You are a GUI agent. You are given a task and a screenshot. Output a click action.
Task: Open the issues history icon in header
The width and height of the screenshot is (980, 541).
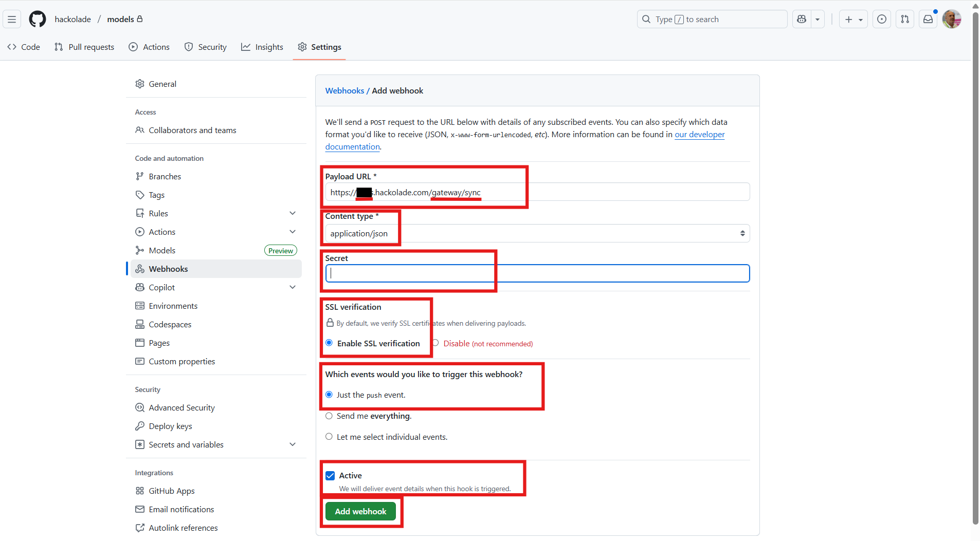[881, 19]
